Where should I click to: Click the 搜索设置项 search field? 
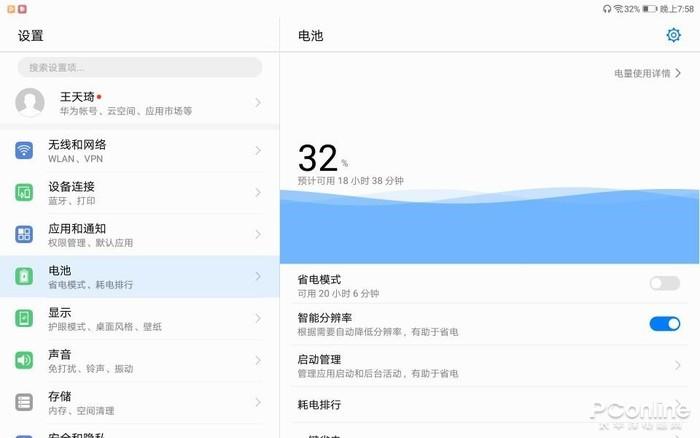tap(140, 67)
